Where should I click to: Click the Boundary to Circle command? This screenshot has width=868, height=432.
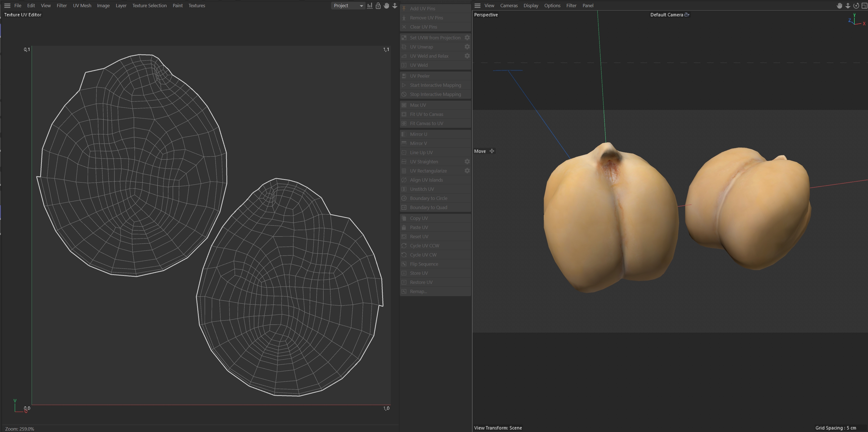tap(428, 198)
